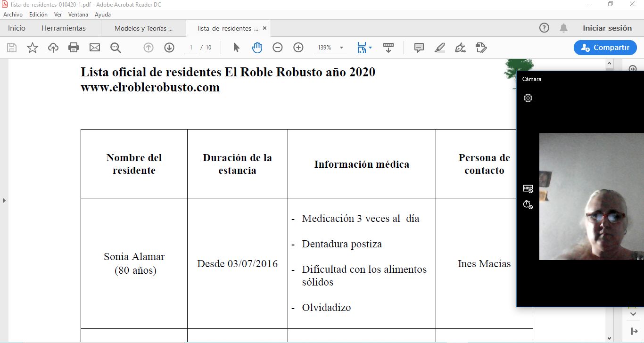The image size is (644, 343).
Task: Open the Archivo menu
Action: (13, 15)
